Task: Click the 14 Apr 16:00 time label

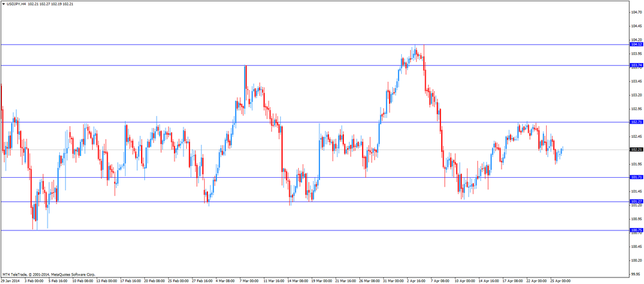Action: [x=489, y=281]
